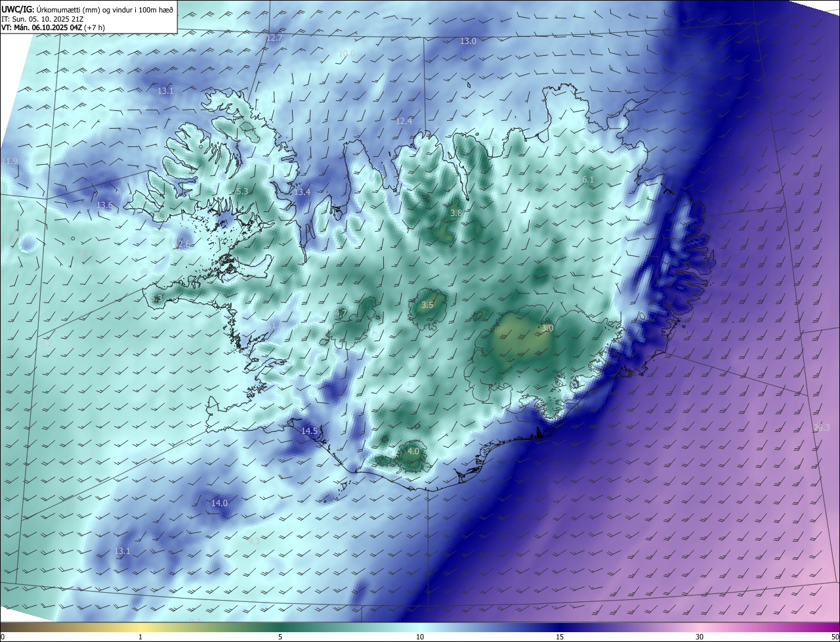Click the 12.4 value label
This screenshot has width=840, height=642.
click(404, 121)
